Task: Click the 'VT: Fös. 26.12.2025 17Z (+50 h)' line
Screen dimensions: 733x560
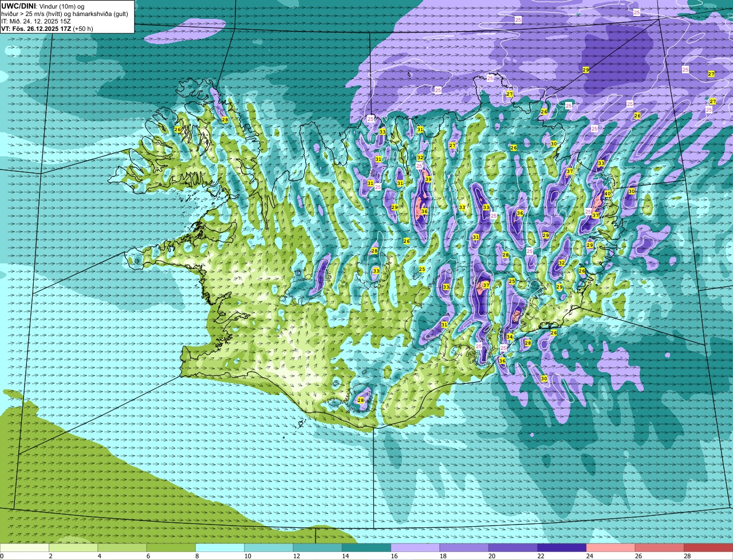Action: (x=47, y=29)
